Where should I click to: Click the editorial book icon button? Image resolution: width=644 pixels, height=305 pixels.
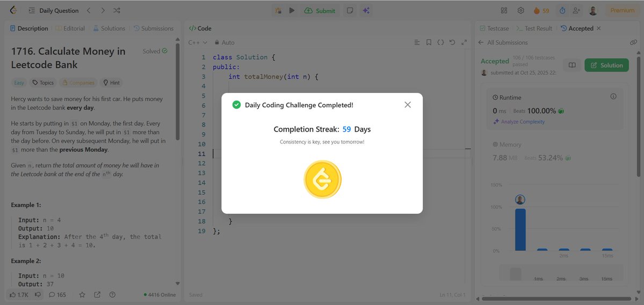click(x=571, y=66)
